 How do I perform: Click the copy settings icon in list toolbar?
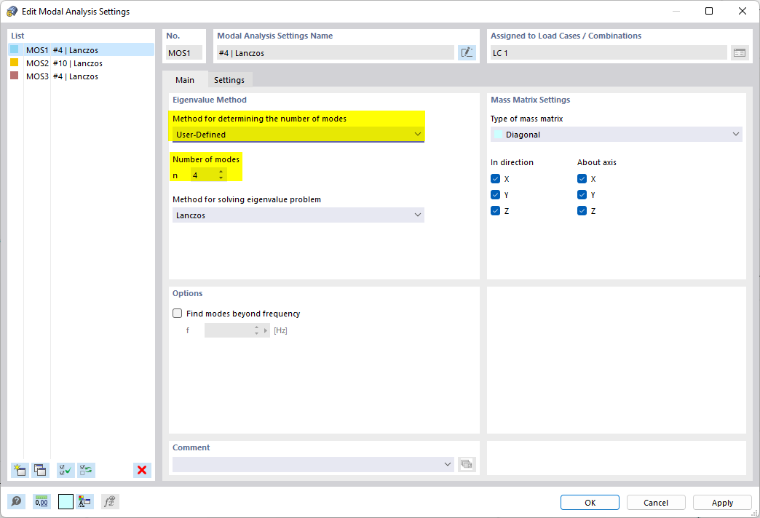click(x=40, y=470)
